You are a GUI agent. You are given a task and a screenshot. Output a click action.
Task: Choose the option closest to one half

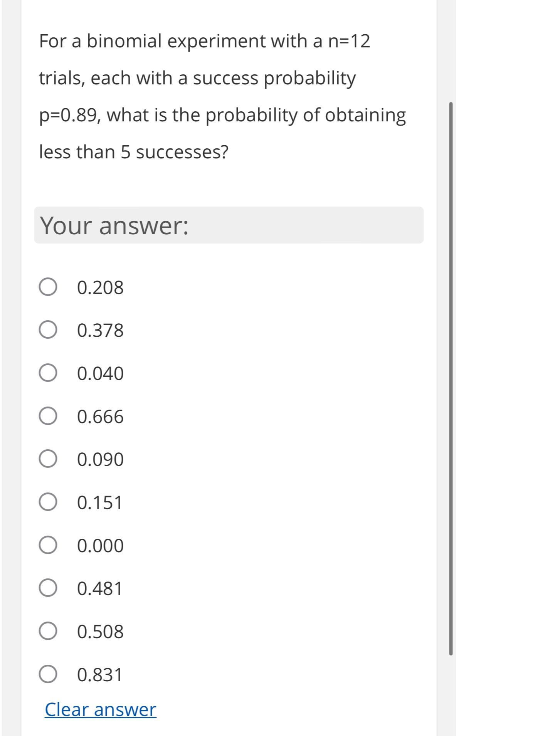47,631
